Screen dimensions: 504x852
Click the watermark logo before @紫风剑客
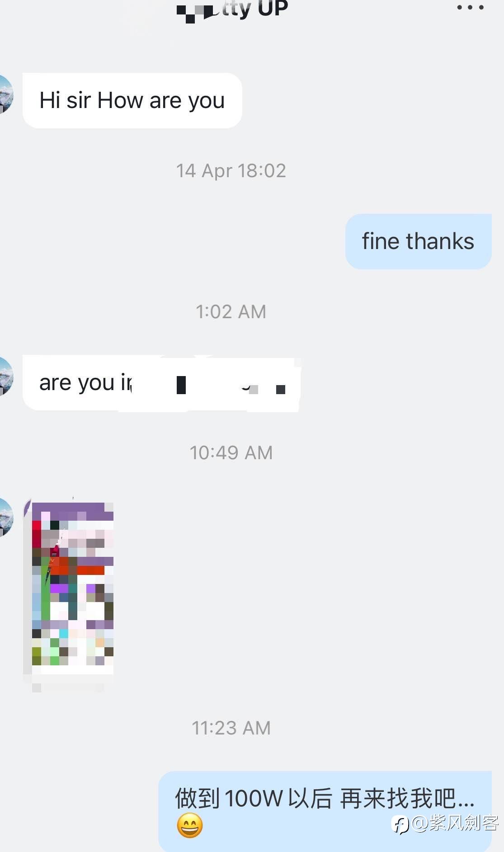click(x=401, y=824)
